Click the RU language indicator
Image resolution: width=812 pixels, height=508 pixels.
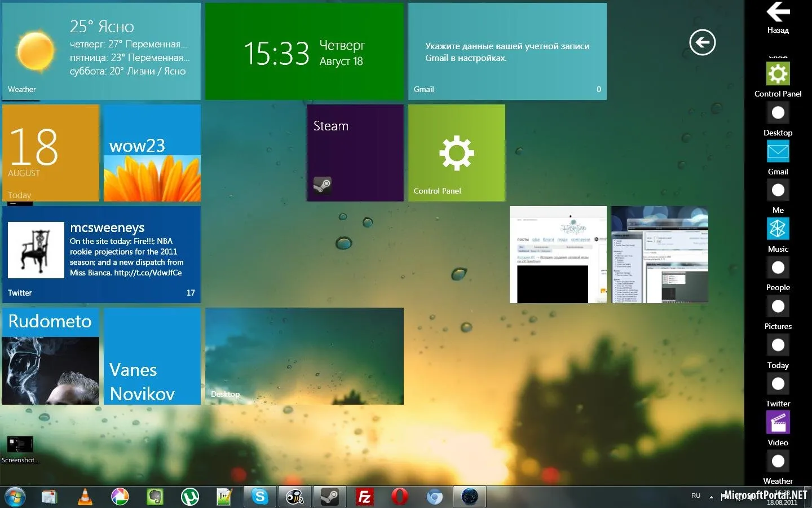696,496
